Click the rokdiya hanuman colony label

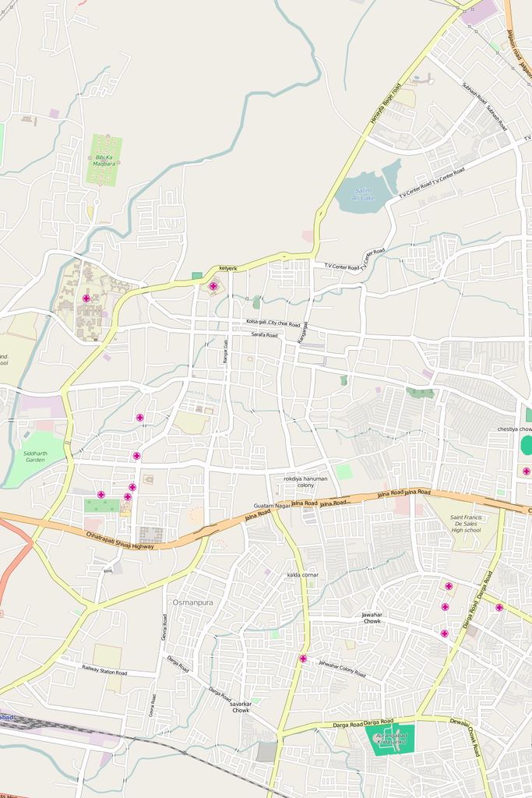pos(305,482)
